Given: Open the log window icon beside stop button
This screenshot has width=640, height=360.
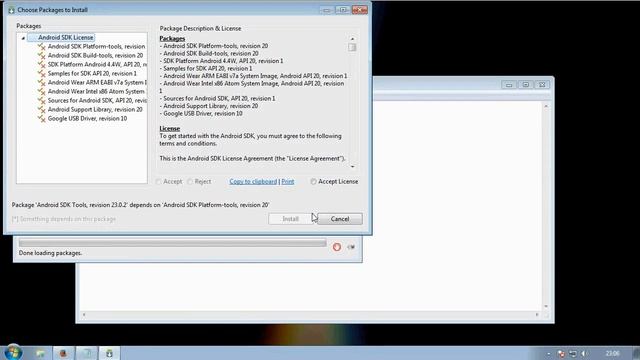Looking at the screenshot, I should click(351, 247).
